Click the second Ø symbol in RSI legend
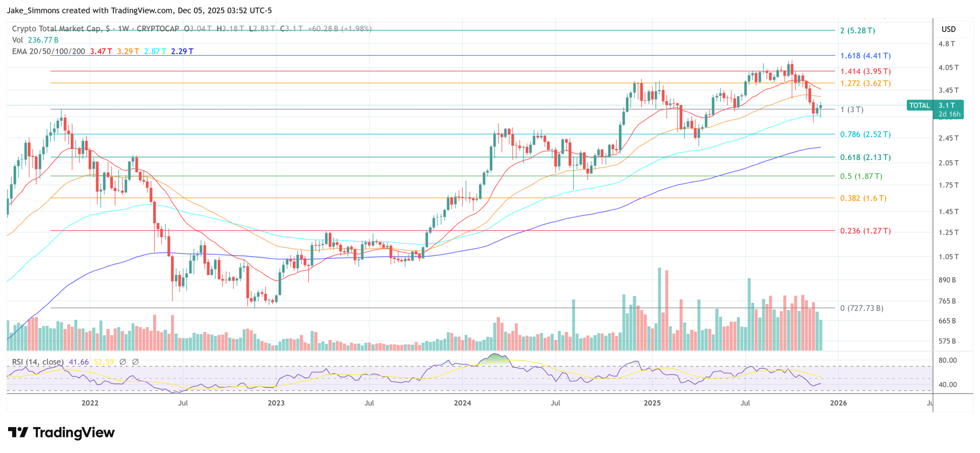Screen dimensions: 980x453 136,362
